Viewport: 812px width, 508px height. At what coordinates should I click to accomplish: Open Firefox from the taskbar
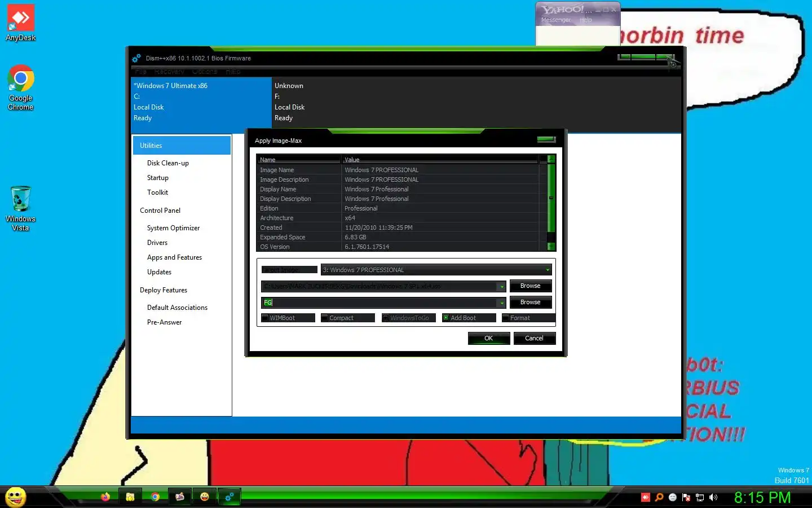point(105,497)
